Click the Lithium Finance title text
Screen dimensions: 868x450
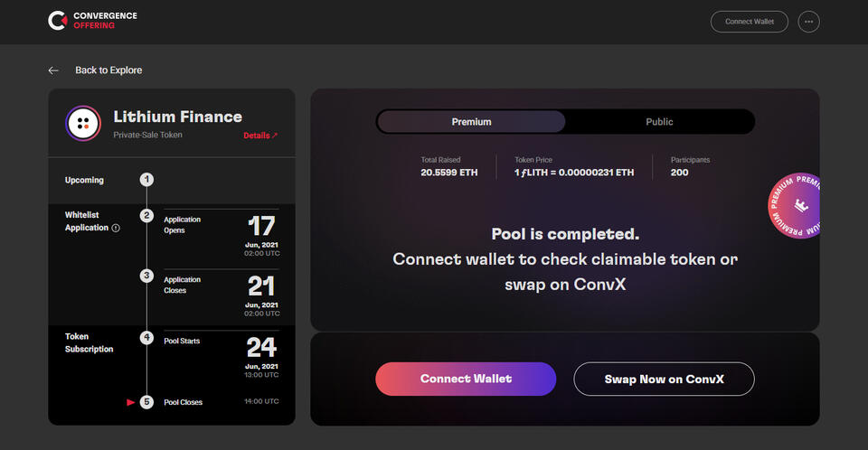(177, 117)
